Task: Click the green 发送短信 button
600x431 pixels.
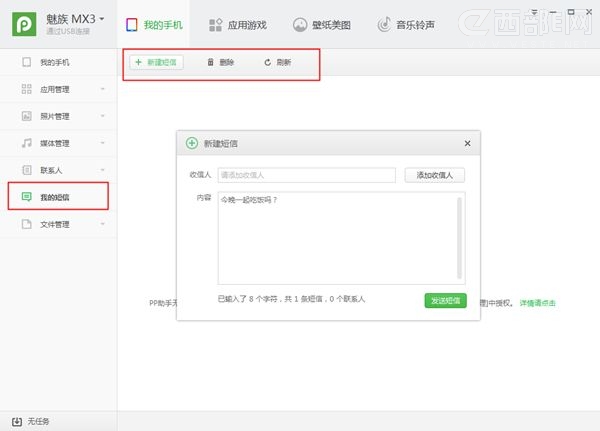Action: click(x=445, y=300)
